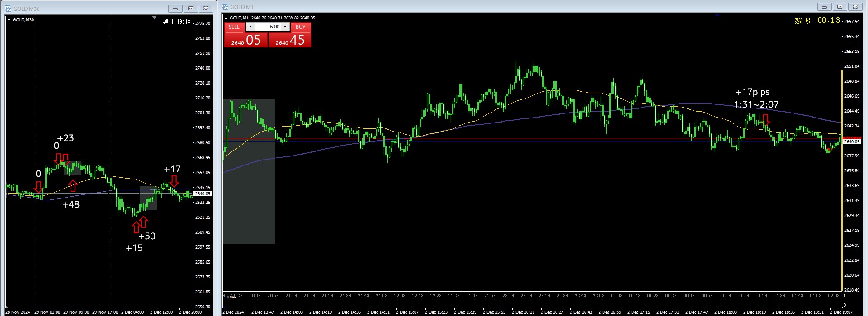
Task: Select the chart shift triangle in GOLD,M30
Action: (154, 18)
